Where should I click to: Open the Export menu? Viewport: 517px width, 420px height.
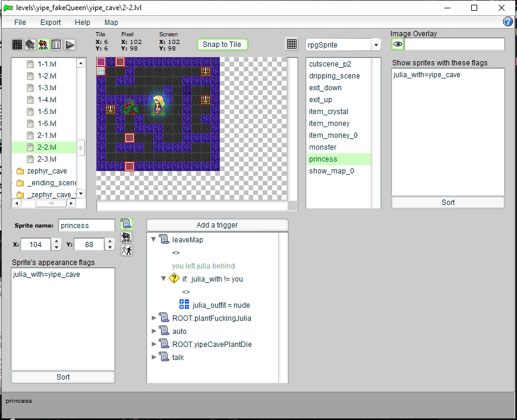coord(51,22)
